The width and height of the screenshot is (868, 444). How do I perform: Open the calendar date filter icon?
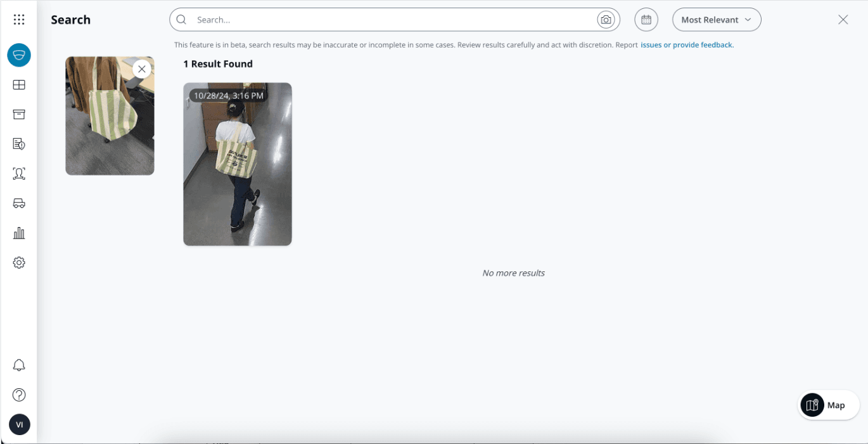(x=646, y=20)
